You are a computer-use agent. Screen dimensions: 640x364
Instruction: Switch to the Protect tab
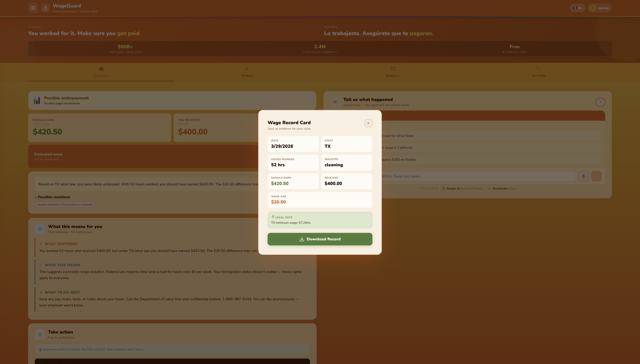247,72
